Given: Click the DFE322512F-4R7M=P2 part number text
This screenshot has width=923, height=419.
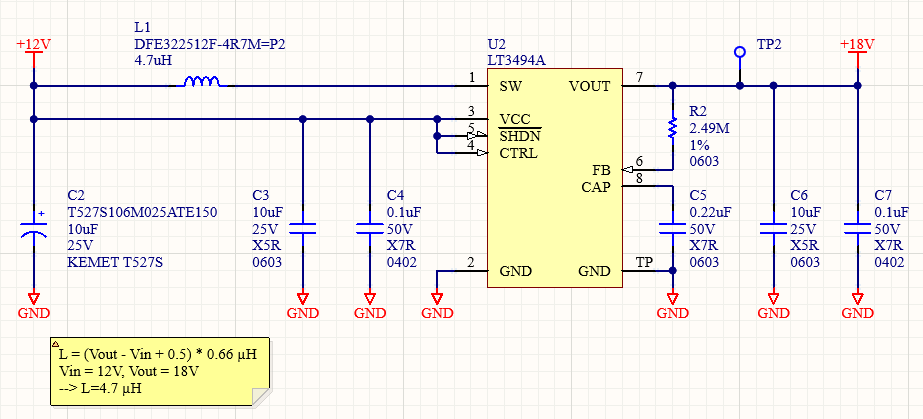Looking at the screenshot, I should click(210, 44).
